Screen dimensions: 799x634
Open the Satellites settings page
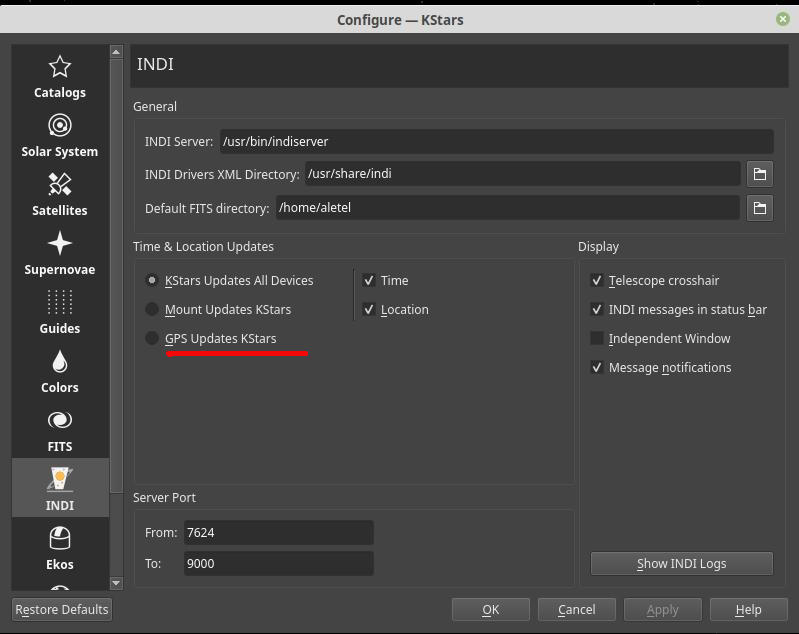pyautogui.click(x=60, y=195)
